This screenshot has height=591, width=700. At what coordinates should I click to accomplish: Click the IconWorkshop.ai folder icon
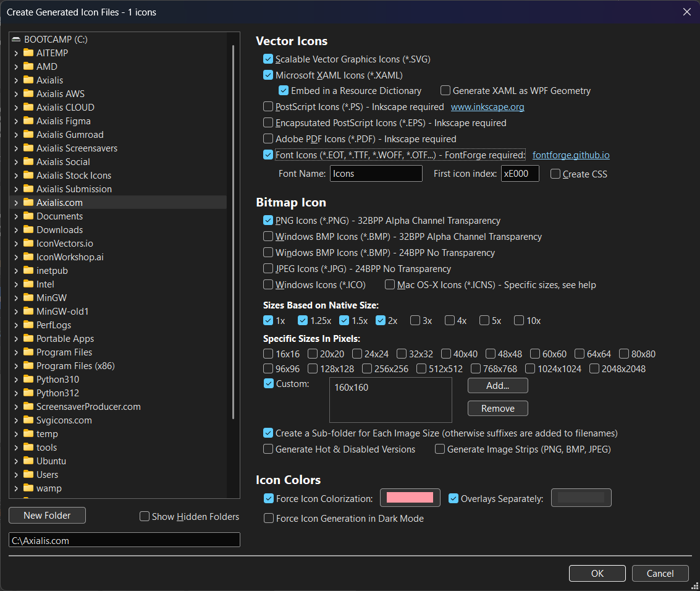[x=28, y=257]
